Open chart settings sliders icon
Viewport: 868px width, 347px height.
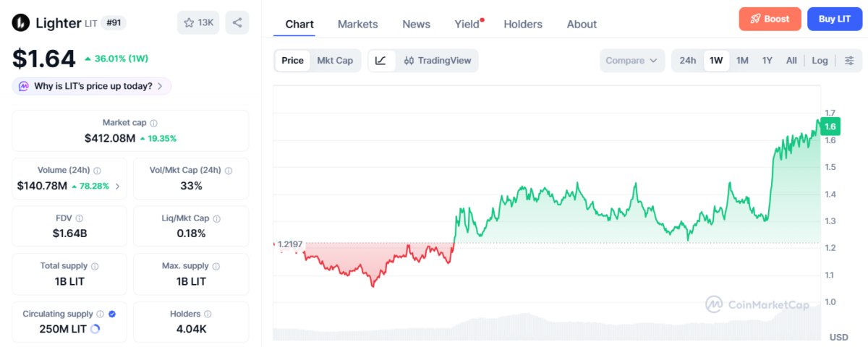849,61
